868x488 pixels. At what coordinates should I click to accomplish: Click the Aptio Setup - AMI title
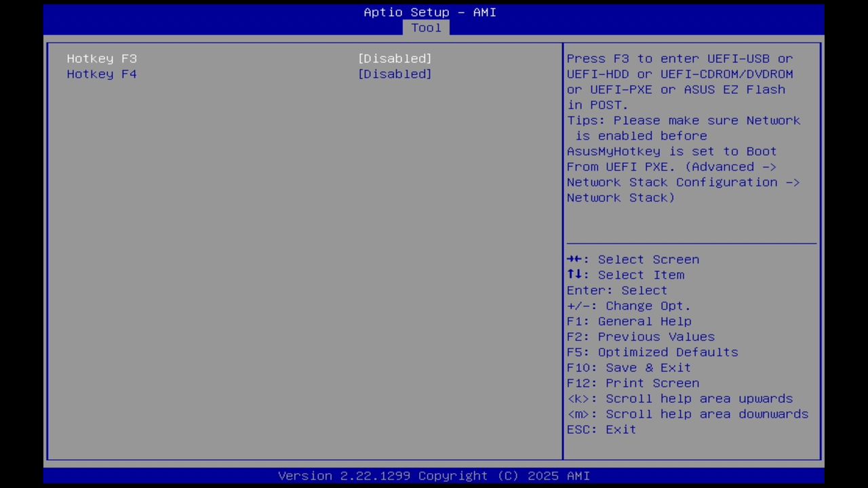click(429, 12)
